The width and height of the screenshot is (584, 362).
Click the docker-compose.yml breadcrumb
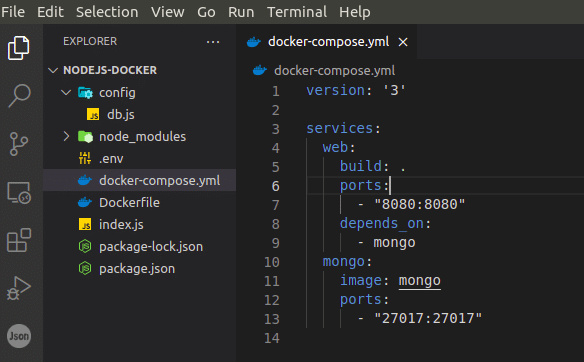(334, 70)
